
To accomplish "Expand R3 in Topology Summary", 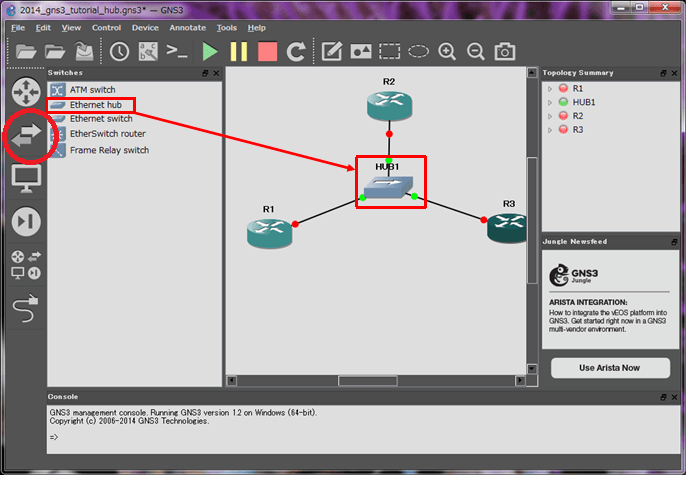I will (550, 130).
